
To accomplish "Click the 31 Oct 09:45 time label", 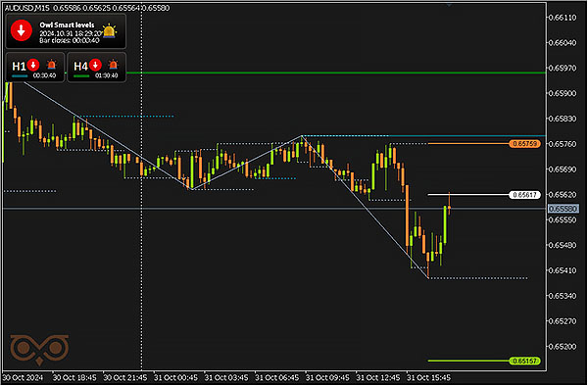I will click(x=327, y=377).
